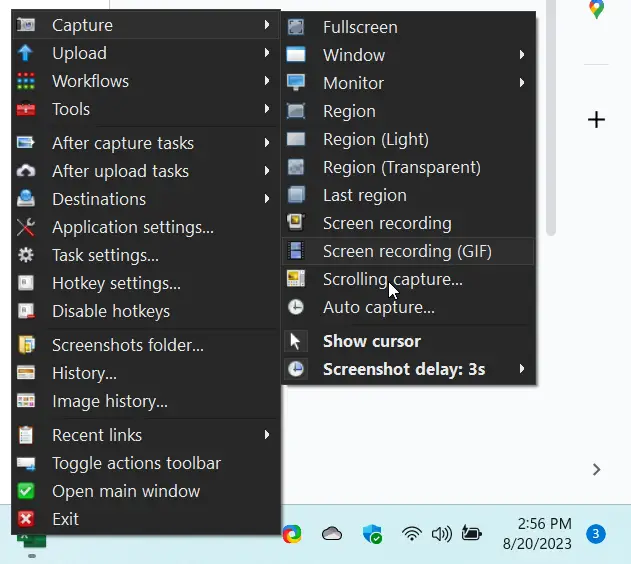631x564 pixels.
Task: Click the History card icon
Action: pos(26,373)
